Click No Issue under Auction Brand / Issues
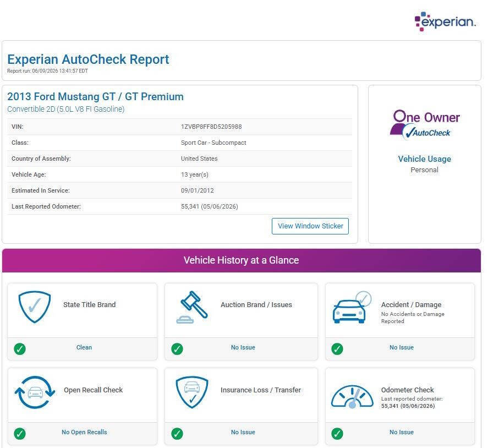This screenshot has height=448, width=488. 243,347
